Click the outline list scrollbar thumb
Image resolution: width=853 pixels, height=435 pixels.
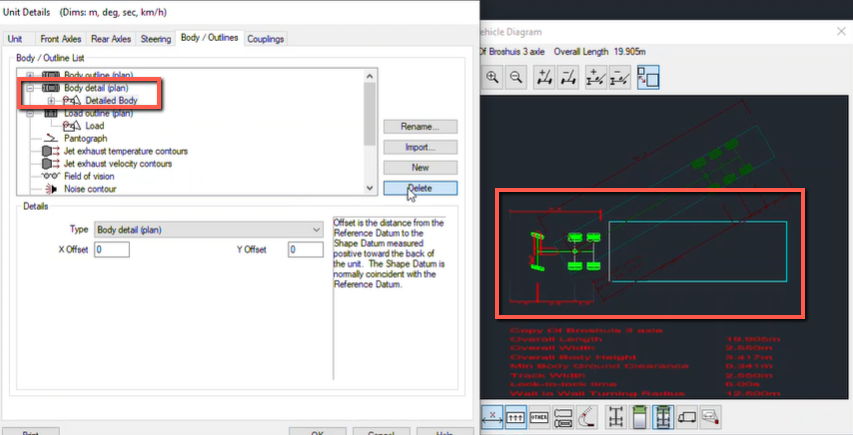(370, 114)
